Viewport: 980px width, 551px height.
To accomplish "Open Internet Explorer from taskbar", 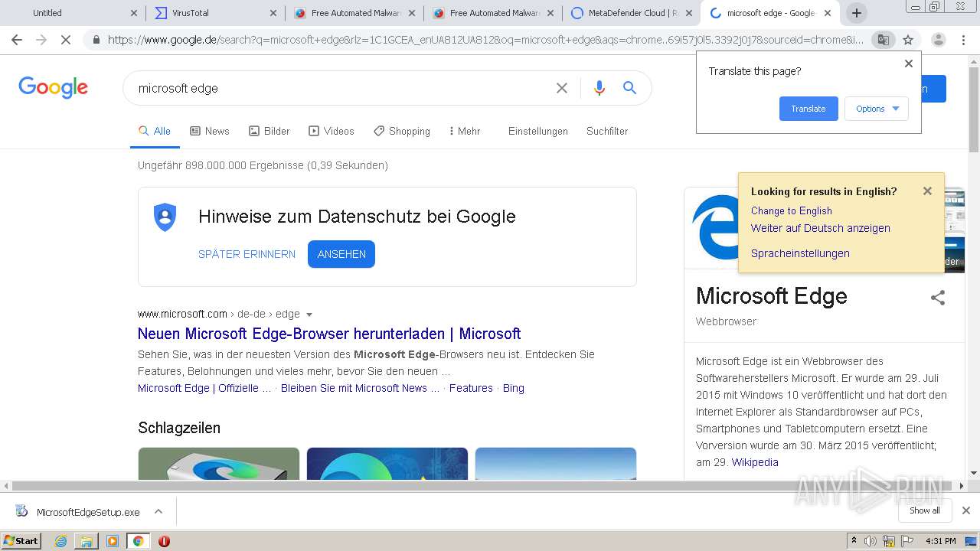I will (x=60, y=541).
